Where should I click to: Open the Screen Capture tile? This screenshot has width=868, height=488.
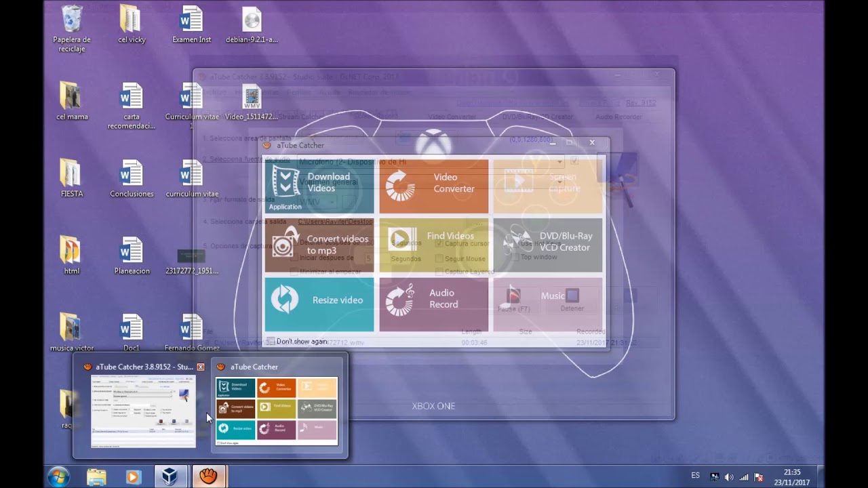click(x=548, y=186)
